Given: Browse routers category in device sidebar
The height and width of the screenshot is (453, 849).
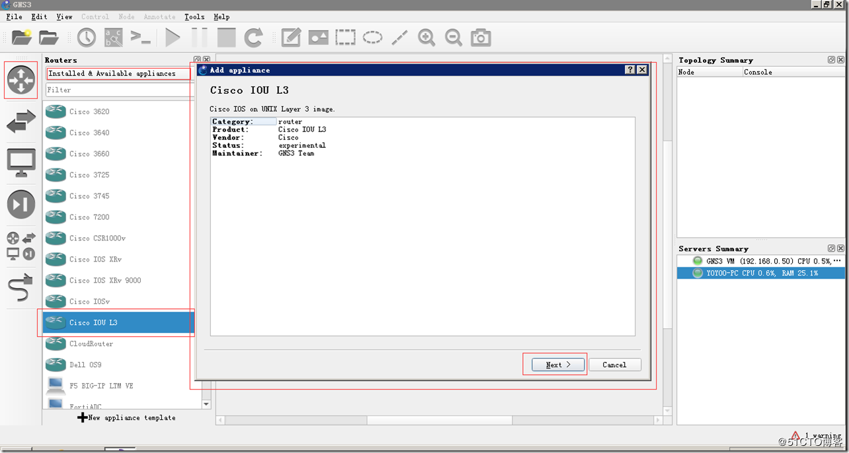Looking at the screenshot, I should 21,80.
